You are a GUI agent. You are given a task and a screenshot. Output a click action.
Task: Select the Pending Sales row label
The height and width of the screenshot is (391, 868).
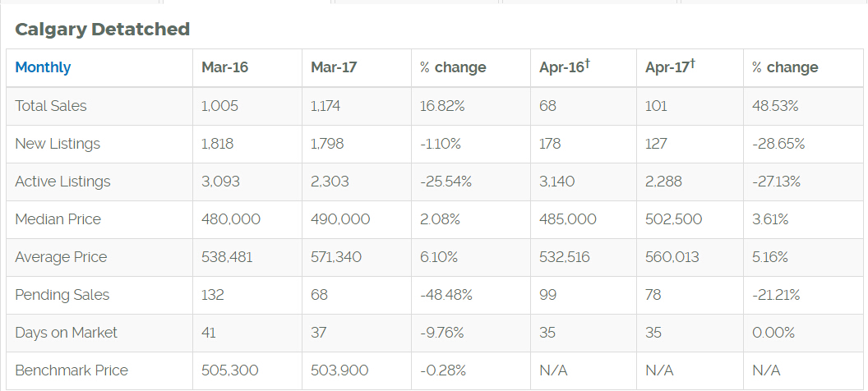click(62, 295)
